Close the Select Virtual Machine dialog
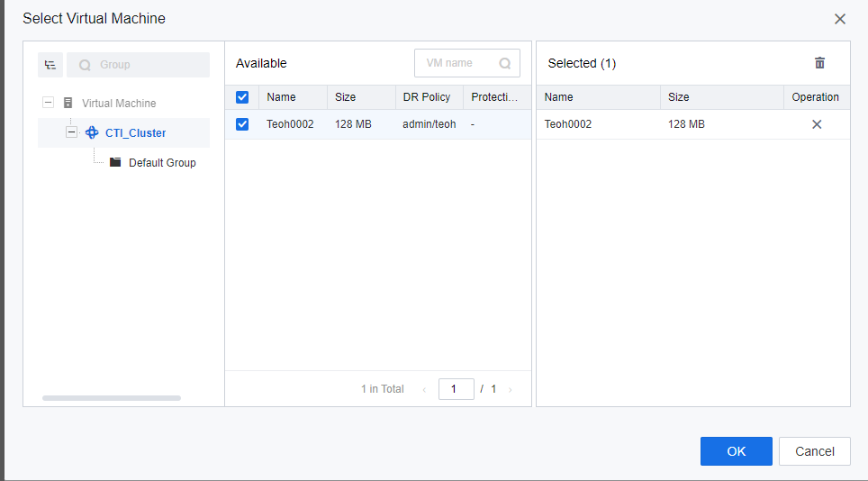 click(x=839, y=19)
